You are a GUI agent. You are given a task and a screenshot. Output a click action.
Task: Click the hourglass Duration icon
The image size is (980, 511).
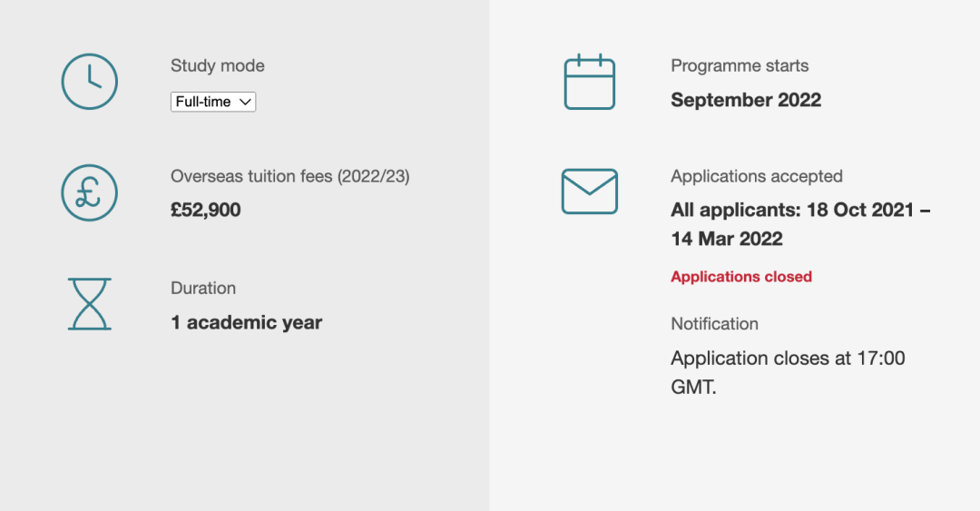(89, 304)
